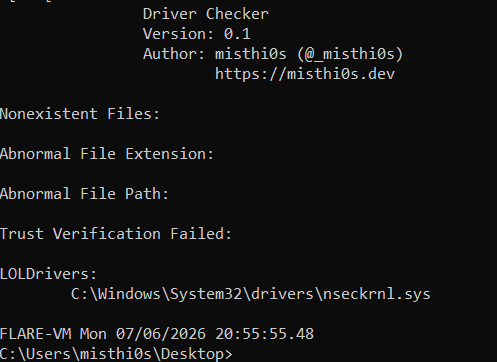The height and width of the screenshot is (362, 497).
Task: Click the 0.1 version number
Action: click(237, 34)
